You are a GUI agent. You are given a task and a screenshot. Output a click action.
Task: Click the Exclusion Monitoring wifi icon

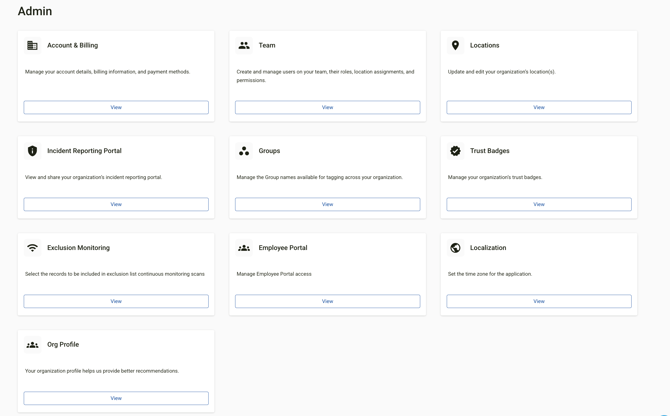pos(32,248)
